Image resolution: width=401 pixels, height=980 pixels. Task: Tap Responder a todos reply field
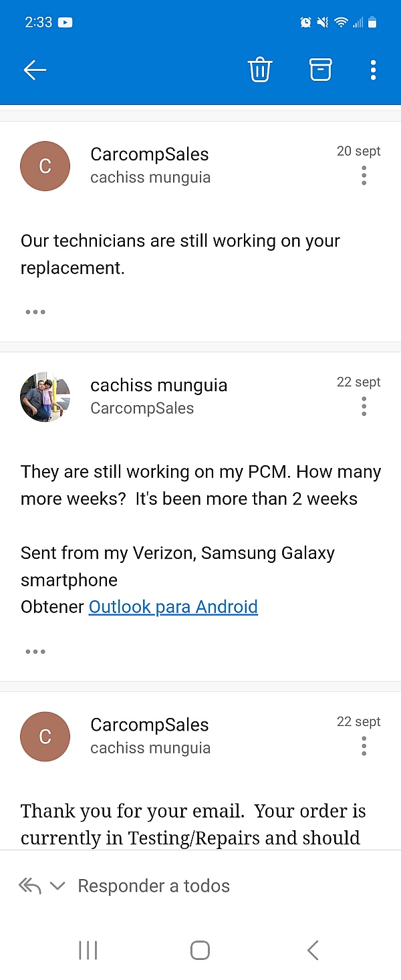point(154,886)
